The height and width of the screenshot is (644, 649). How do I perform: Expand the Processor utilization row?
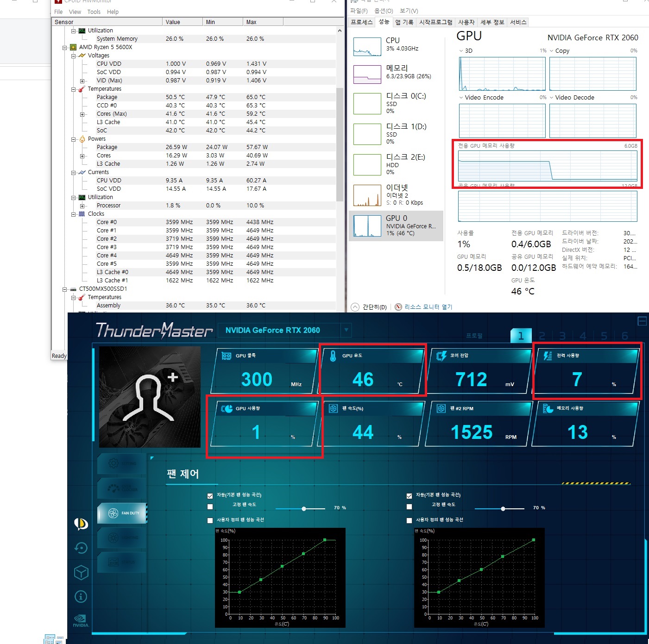point(82,206)
